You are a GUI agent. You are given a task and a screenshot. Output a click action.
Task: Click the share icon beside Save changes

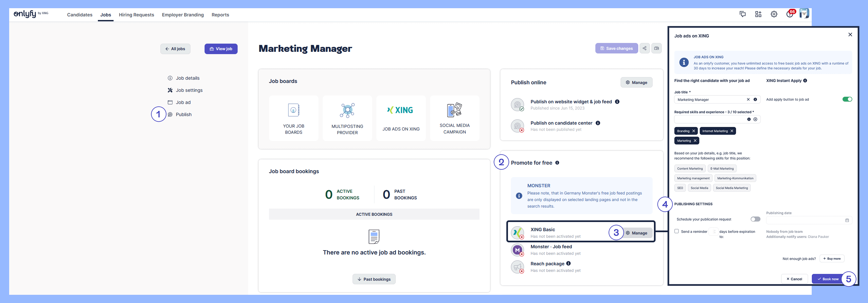[644, 48]
